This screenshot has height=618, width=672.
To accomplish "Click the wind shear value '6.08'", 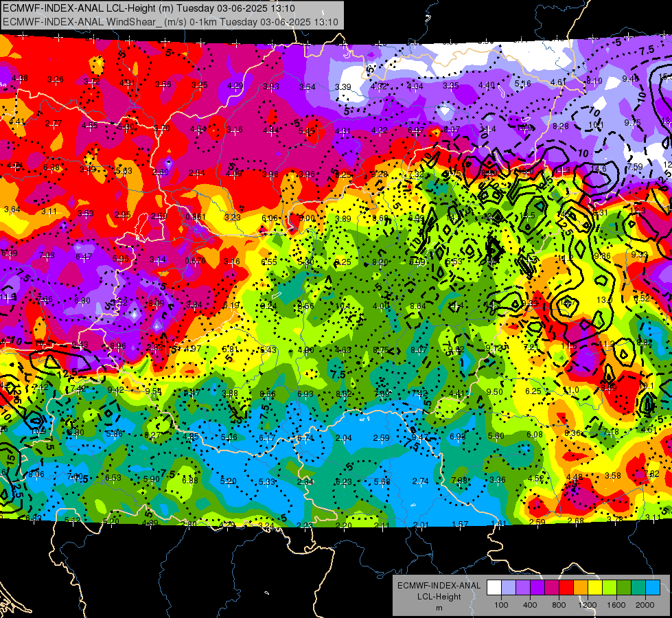I will pyautogui.click(x=535, y=435).
